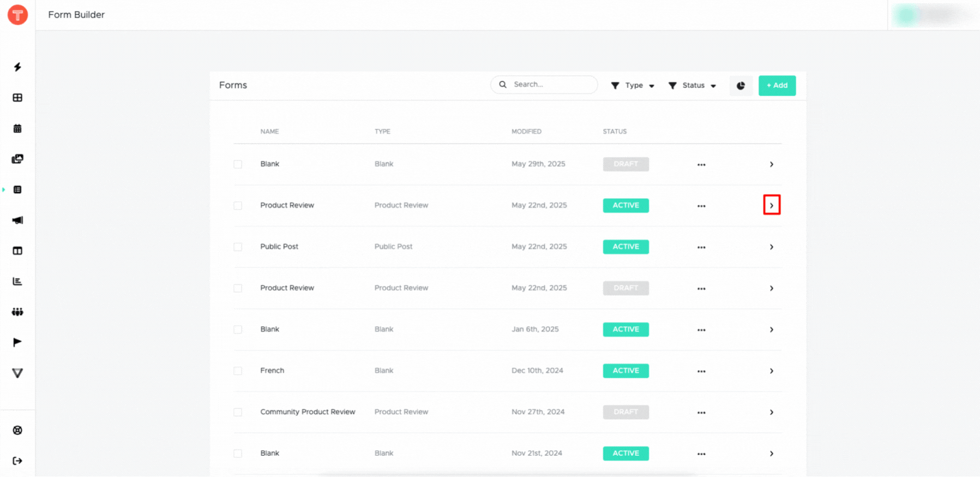Click the NAME column header
The height and width of the screenshot is (477, 980).
(x=269, y=132)
